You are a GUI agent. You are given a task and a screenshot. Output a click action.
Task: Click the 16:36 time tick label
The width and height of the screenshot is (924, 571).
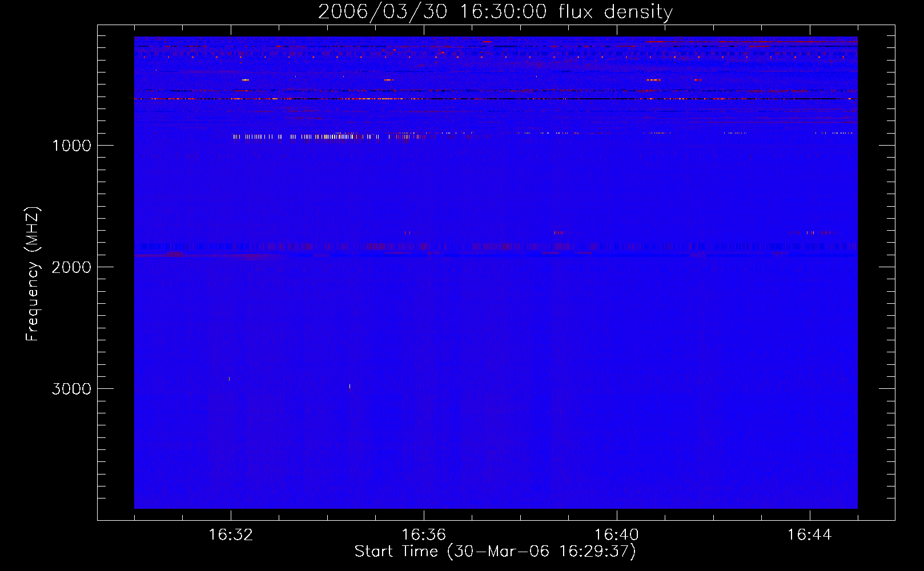click(x=424, y=535)
